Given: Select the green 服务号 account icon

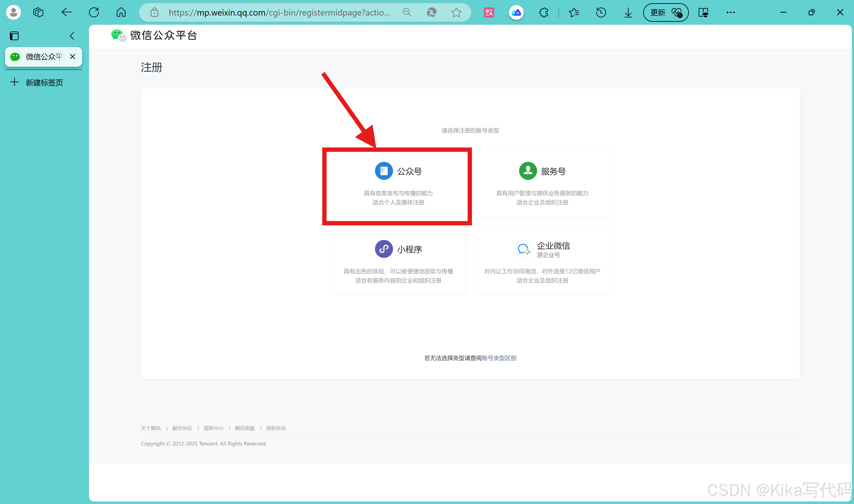Looking at the screenshot, I should click(527, 171).
